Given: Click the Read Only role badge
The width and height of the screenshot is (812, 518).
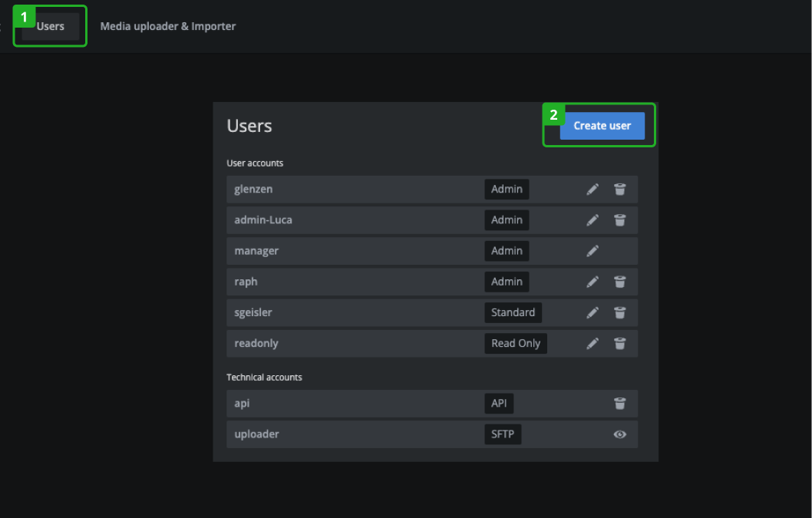Looking at the screenshot, I should (516, 344).
